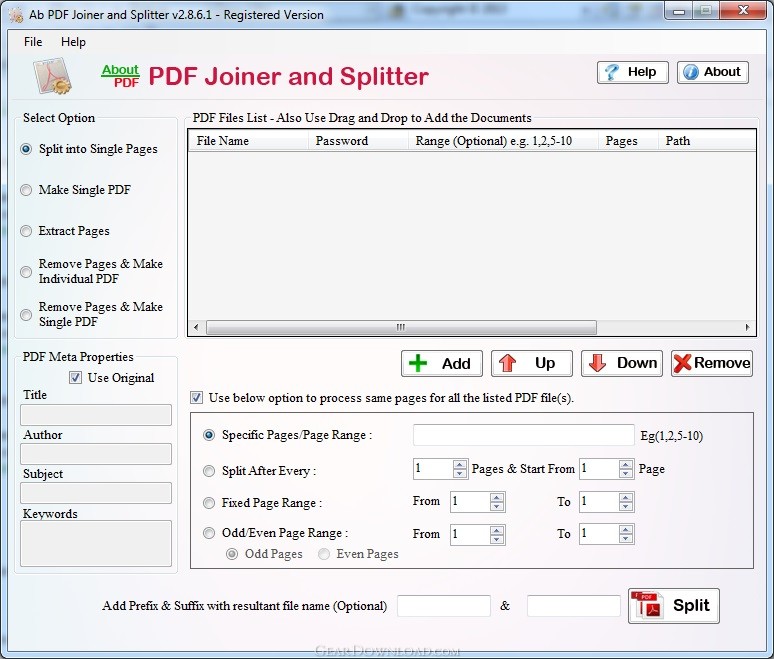Decrease Odd/Even To spinner
774x659 pixels.
pos(626,539)
